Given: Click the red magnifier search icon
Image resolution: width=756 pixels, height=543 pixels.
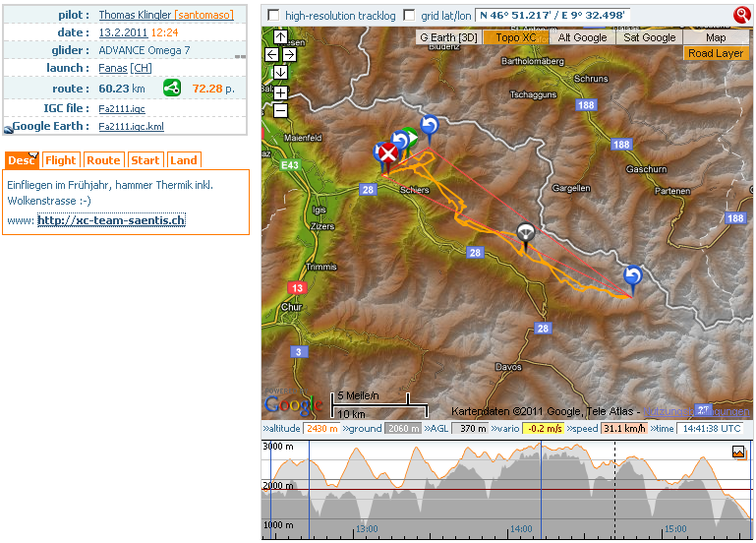Looking at the screenshot, I should click(741, 15).
